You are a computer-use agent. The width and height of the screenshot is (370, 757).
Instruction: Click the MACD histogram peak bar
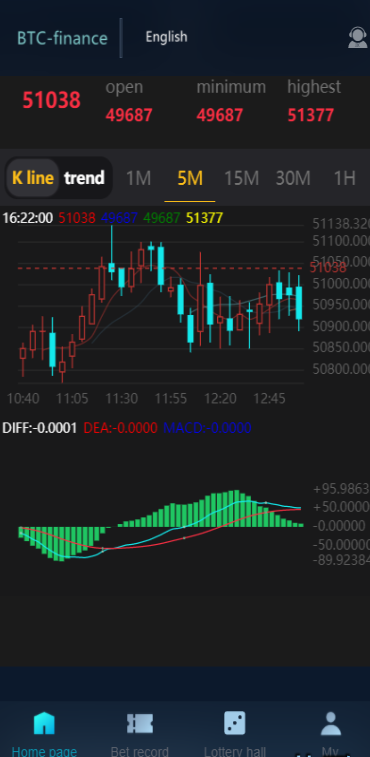pyautogui.click(x=236, y=508)
